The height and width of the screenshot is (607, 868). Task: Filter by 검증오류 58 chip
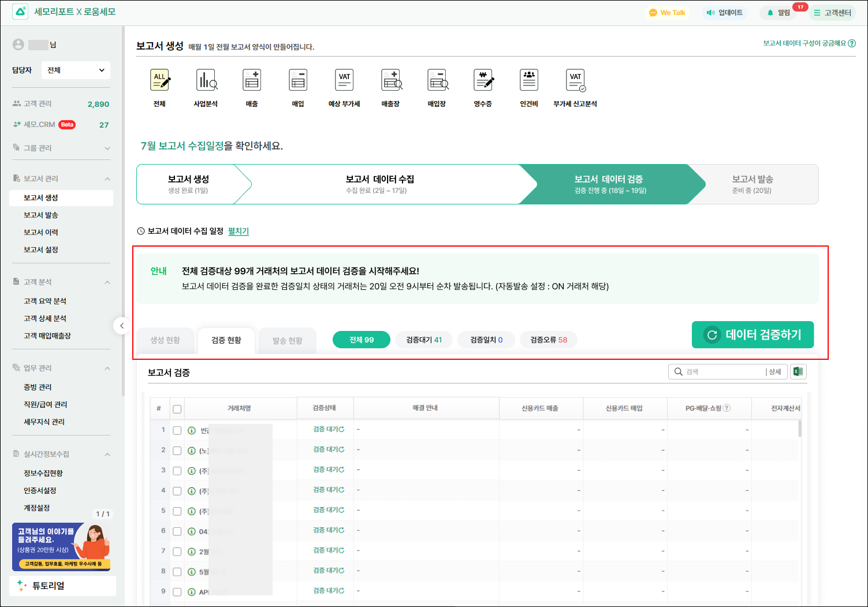click(549, 340)
